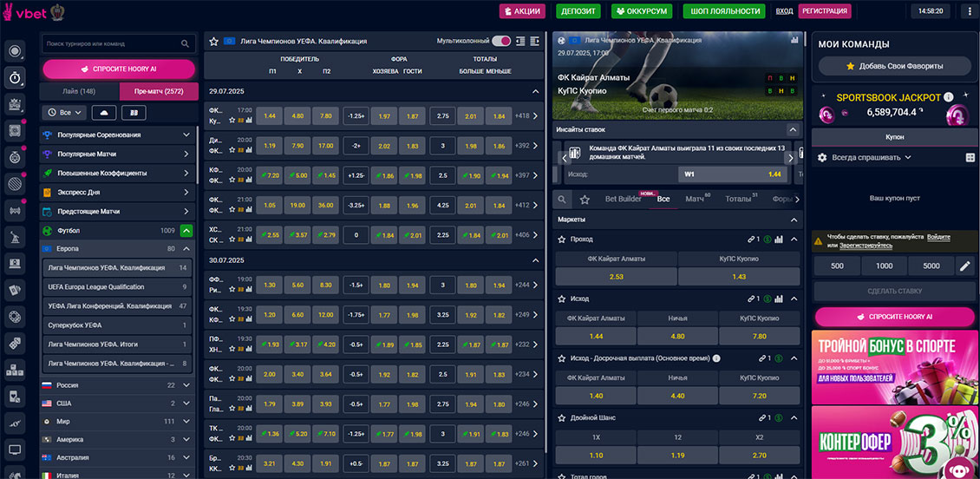Select Проход odds 1.43 for КуПС

[739, 277]
